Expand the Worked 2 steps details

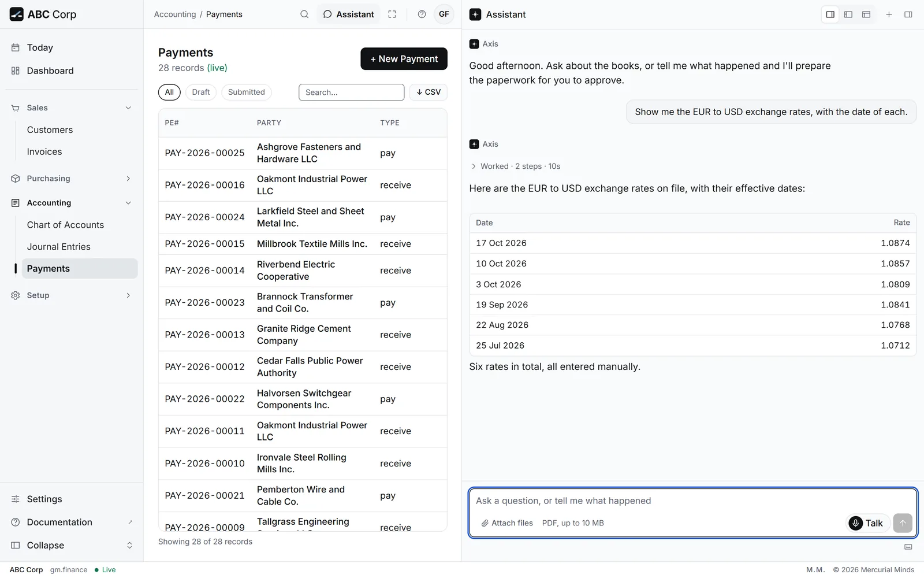pos(516,166)
